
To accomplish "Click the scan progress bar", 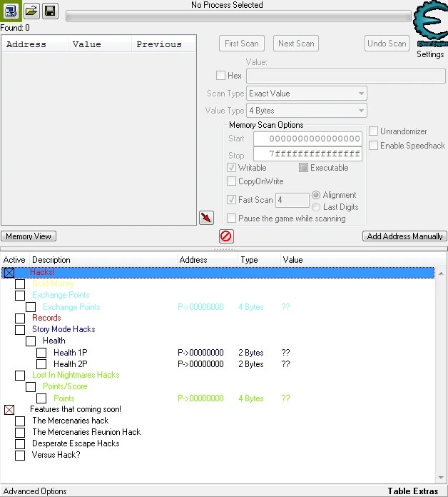I will click(238, 16).
